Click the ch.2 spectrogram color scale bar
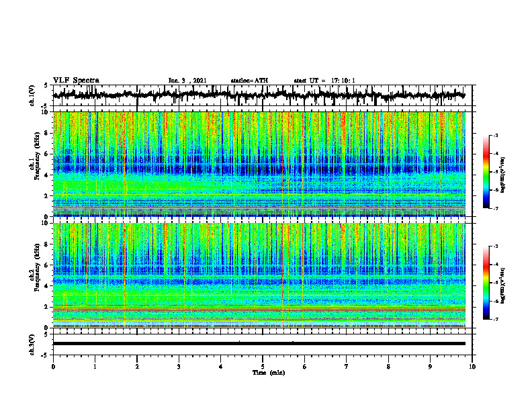532x411 pixels. (486, 283)
